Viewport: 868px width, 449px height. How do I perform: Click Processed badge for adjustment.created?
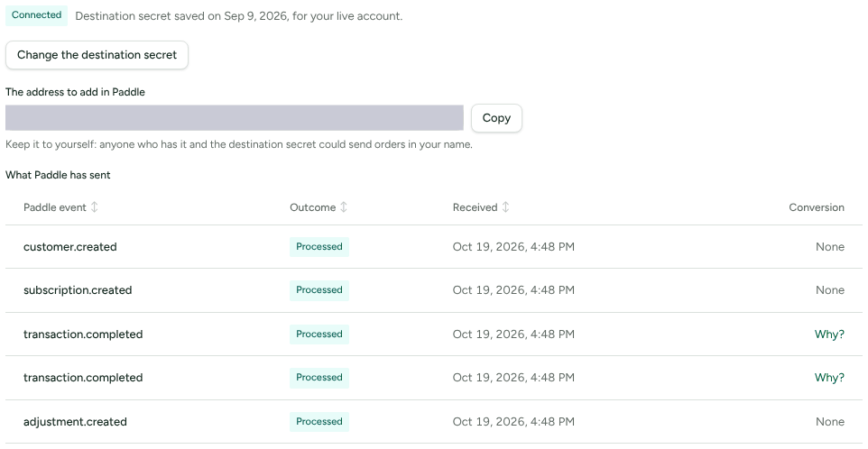tap(319, 422)
